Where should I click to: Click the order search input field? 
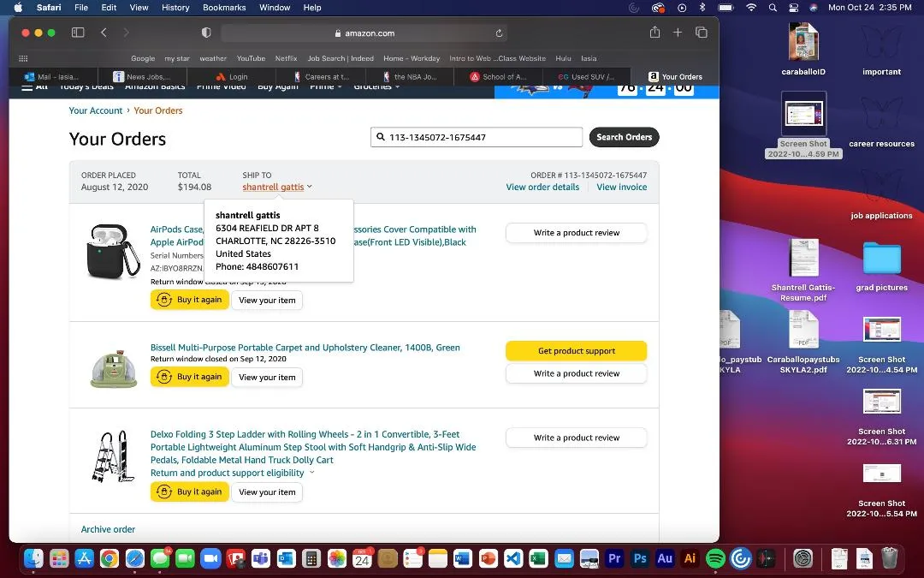(477, 137)
